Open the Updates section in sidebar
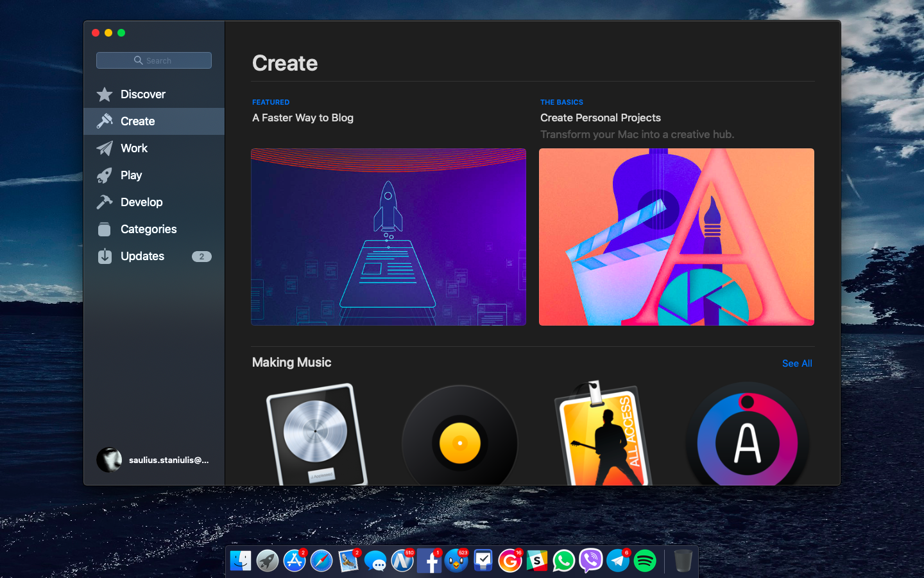The height and width of the screenshot is (578, 924). tap(142, 256)
